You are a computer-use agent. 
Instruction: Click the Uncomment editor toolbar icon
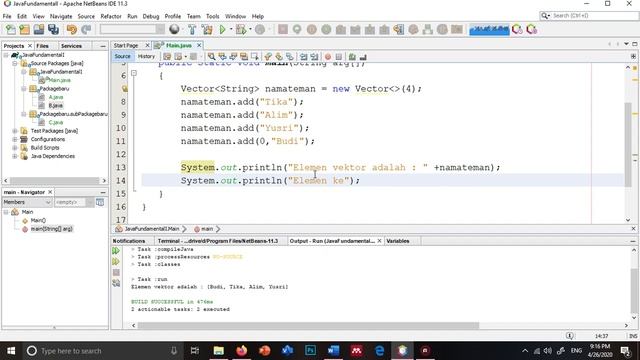[363, 57]
